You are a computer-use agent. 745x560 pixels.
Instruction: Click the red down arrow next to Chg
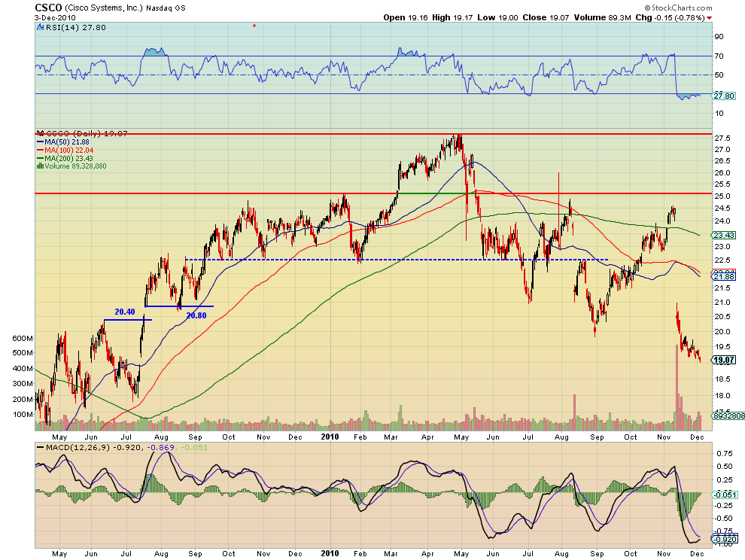(710, 18)
